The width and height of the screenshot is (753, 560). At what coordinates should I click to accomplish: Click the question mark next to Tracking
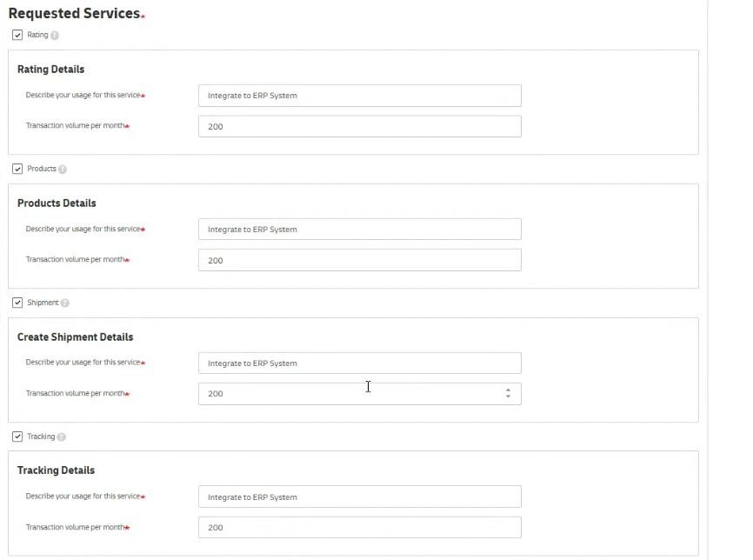[62, 437]
